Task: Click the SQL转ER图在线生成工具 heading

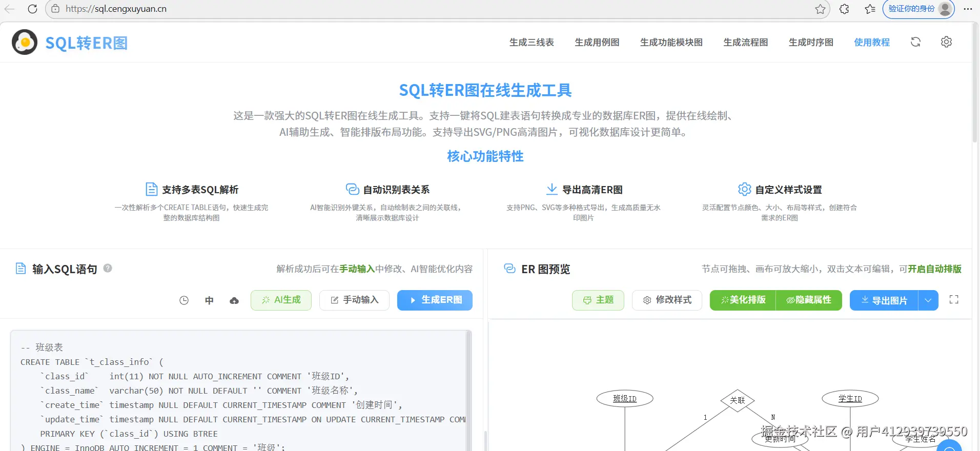Action: pyautogui.click(x=485, y=91)
